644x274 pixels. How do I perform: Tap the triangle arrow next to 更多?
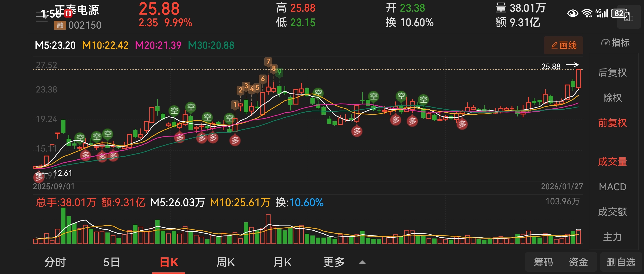pos(362,262)
